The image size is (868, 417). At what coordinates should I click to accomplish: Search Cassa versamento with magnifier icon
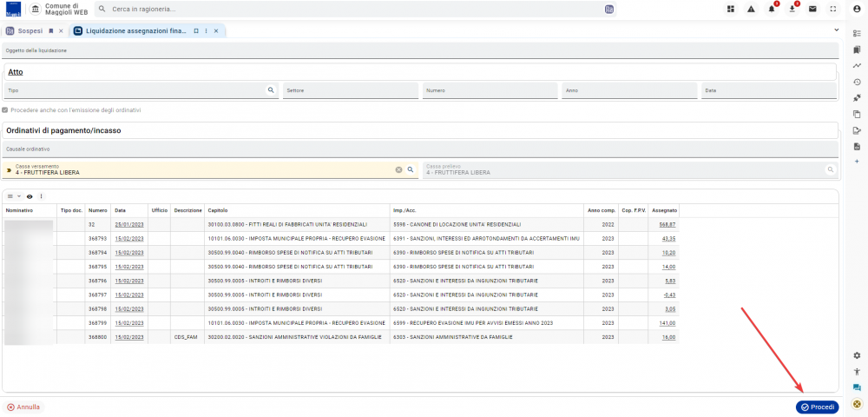[x=411, y=169]
